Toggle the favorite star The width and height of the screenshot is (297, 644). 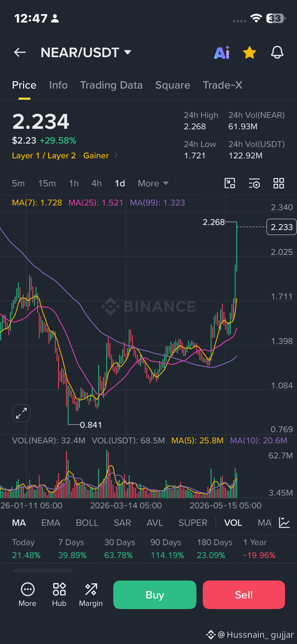coord(249,52)
